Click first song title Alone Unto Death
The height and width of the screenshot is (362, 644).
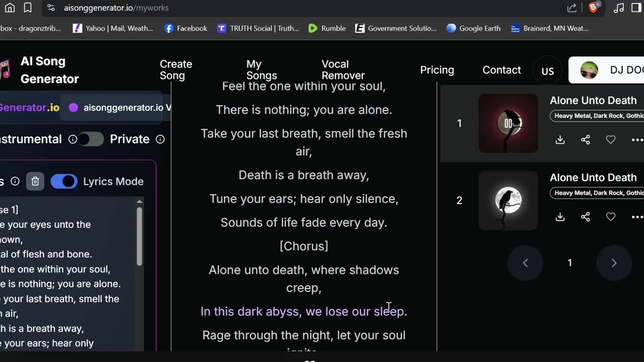tap(593, 100)
